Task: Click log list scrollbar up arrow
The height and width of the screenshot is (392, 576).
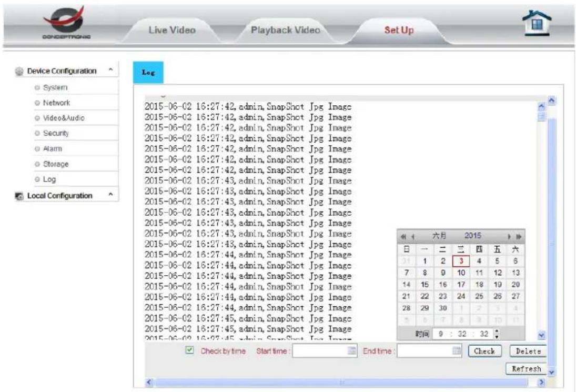Action: coord(541,106)
